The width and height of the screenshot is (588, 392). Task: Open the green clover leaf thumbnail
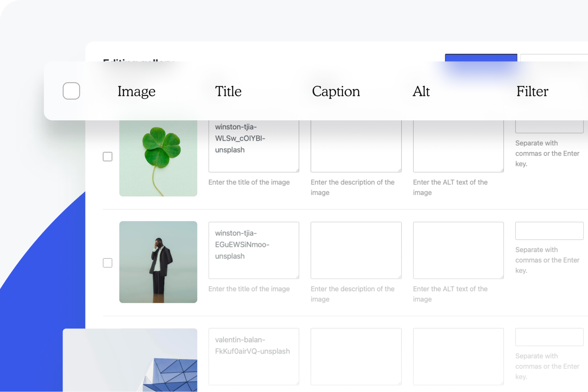tap(158, 158)
